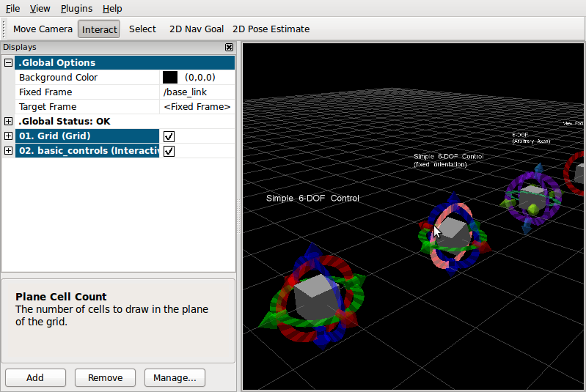Viewport: 586px width, 392px height.
Task: Close the Displays panel
Action: [230, 48]
